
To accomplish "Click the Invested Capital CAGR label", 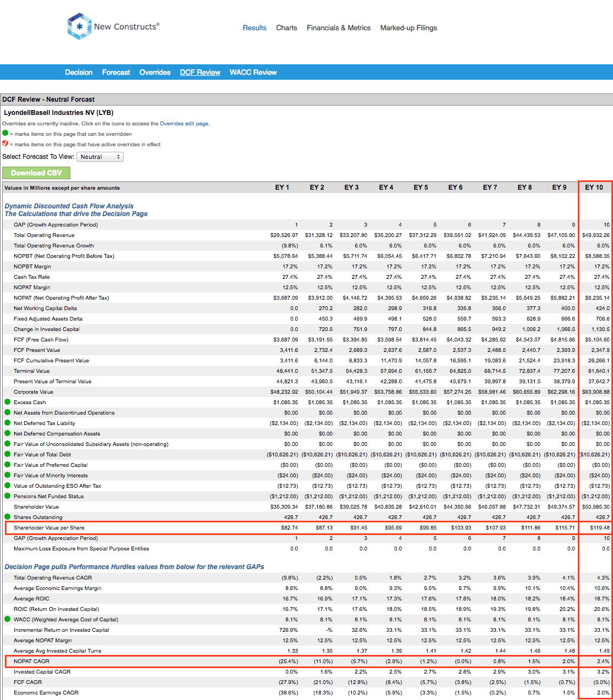I will tap(42, 671).
